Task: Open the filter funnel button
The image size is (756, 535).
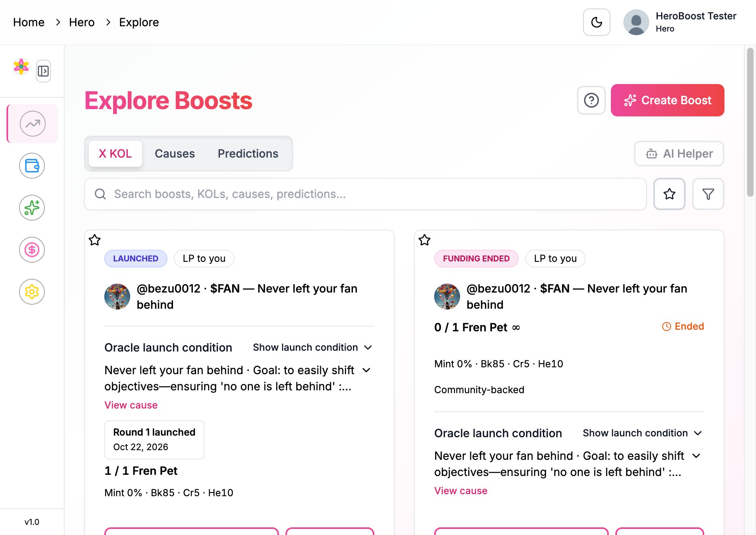Action: click(708, 194)
